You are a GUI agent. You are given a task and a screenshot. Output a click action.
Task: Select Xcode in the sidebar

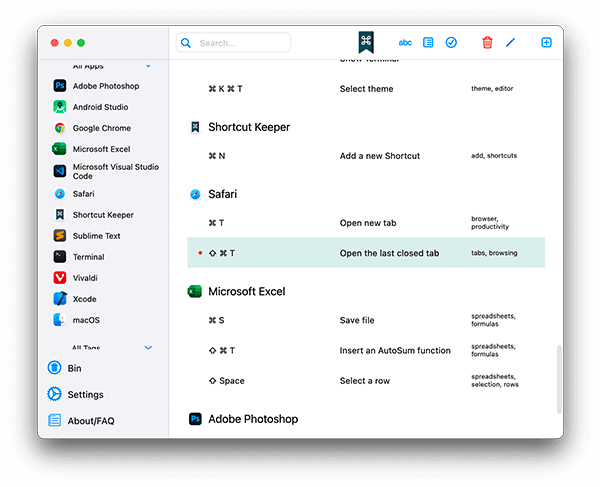85,299
